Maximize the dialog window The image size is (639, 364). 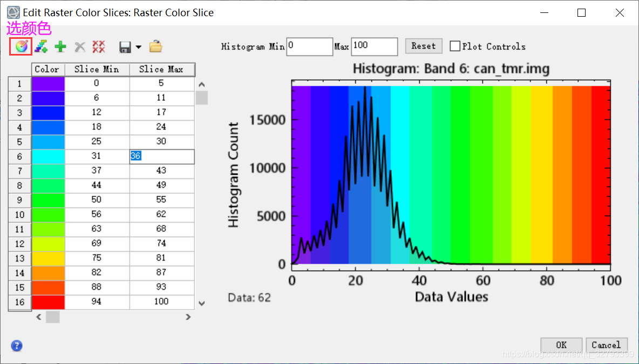(582, 12)
